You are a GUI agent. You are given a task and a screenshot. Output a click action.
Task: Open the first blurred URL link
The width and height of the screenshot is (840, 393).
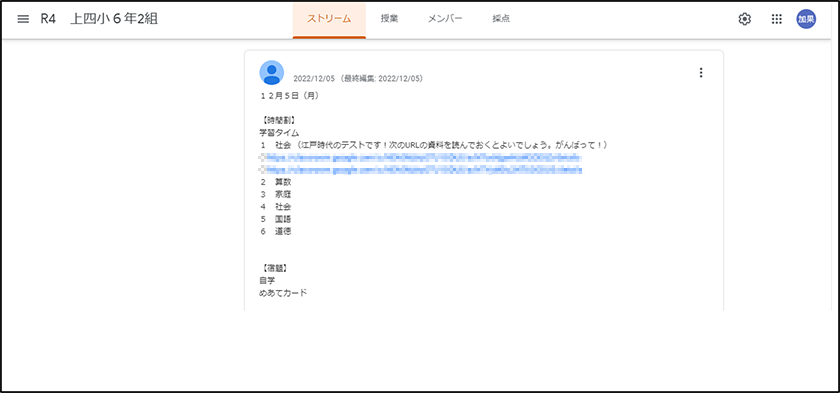coord(419,158)
